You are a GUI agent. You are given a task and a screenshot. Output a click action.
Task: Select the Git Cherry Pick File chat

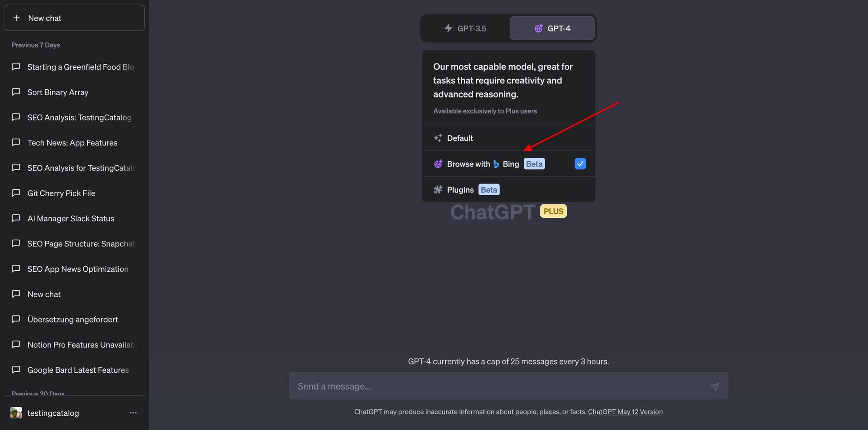point(61,193)
